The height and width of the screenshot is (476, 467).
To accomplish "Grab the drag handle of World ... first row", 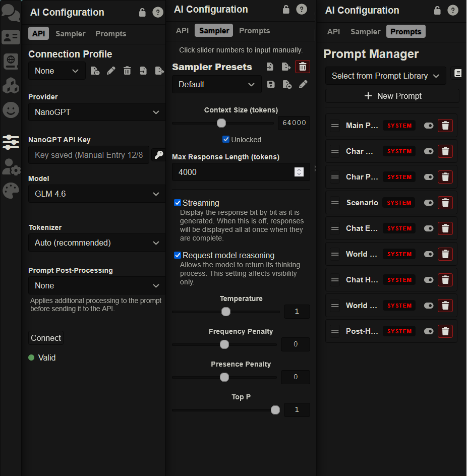I will pyautogui.click(x=334, y=254).
